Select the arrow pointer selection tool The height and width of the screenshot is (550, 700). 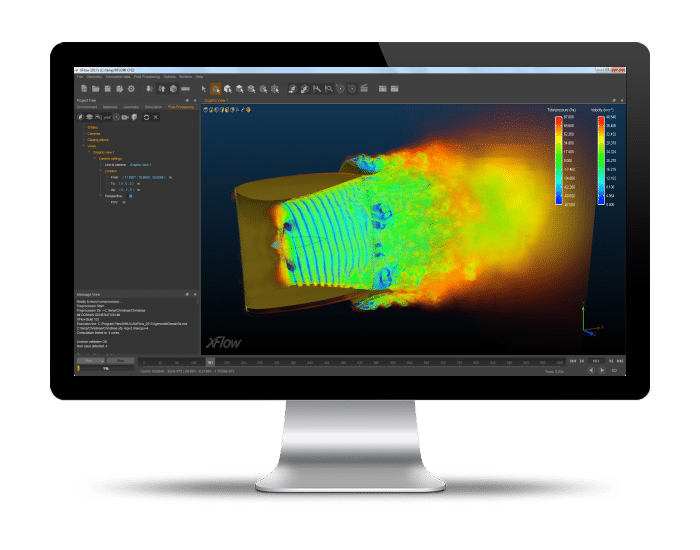[204, 89]
